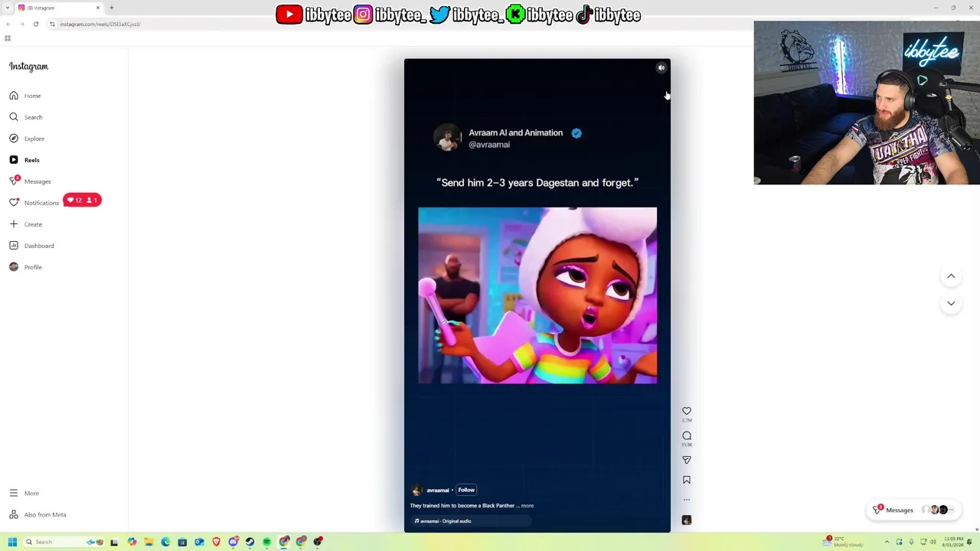Open Search in the Instagram sidebar

[x=26, y=117]
